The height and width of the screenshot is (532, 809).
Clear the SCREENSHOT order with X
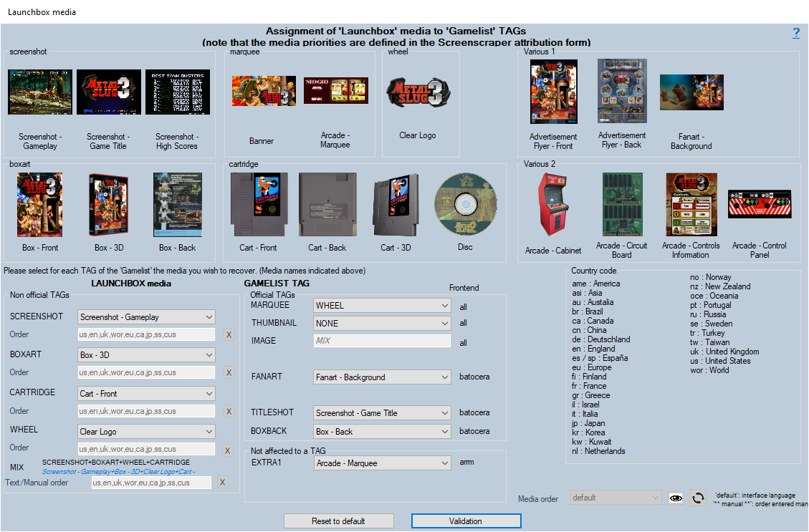[x=229, y=334]
